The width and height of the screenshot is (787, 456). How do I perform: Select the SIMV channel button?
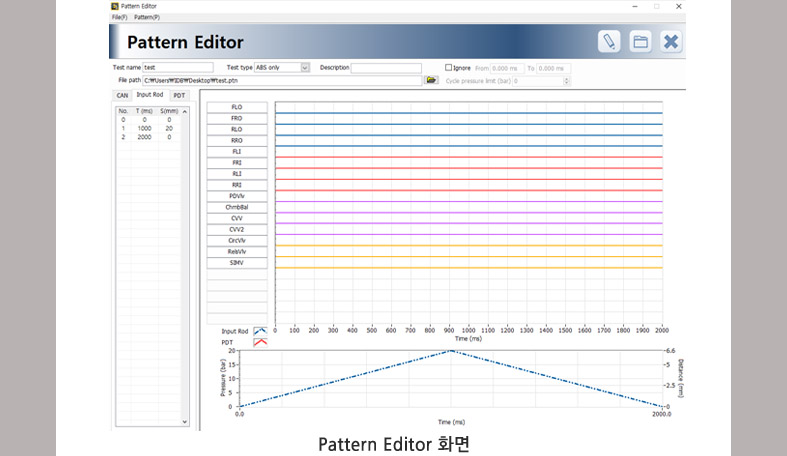coord(237,263)
